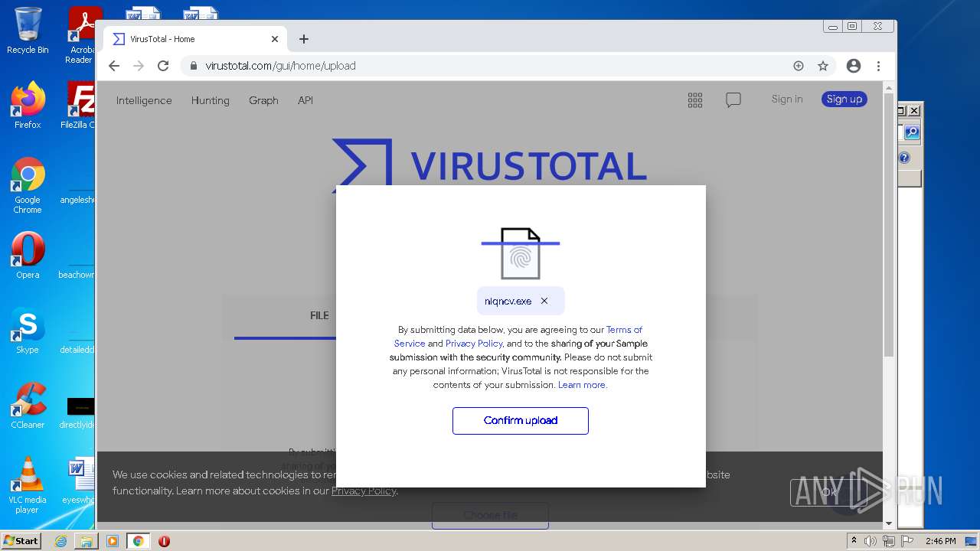Open the Firefox desktop shortcut
980x551 pixels.
[x=28, y=106]
